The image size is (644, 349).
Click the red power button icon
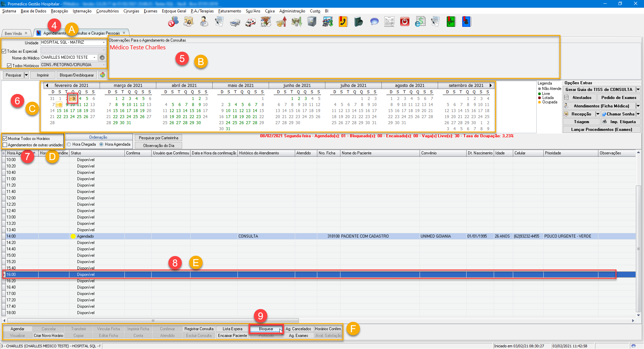(405, 22)
